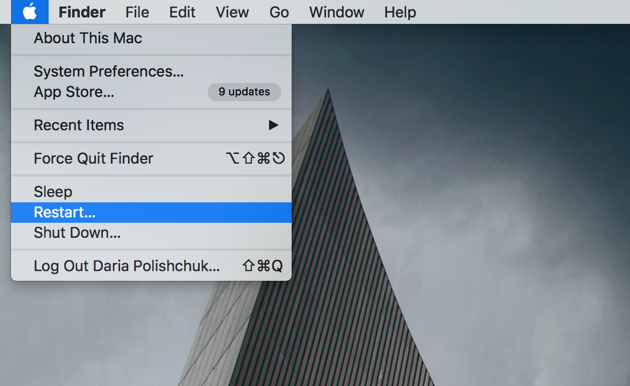Choose Restart from the Apple menu
The height and width of the screenshot is (386, 630).
tap(151, 212)
